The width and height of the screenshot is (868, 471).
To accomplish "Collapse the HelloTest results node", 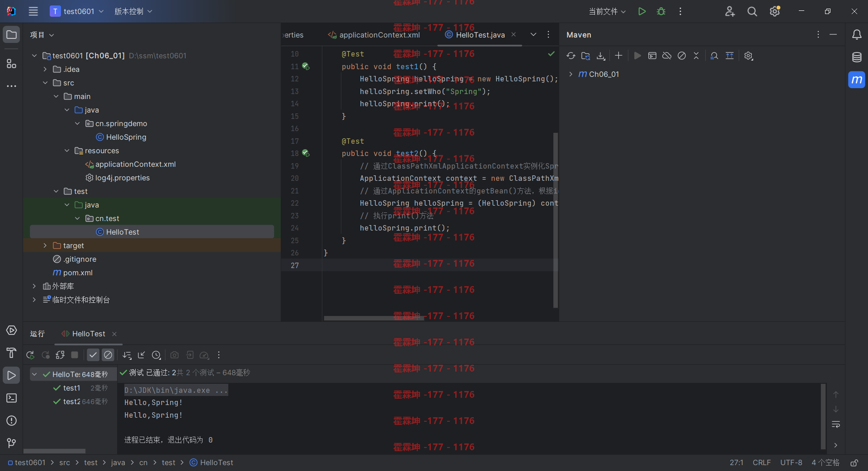I will click(x=34, y=374).
